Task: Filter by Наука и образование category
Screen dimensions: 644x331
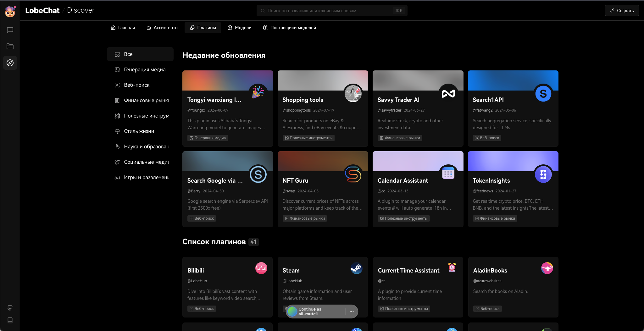Action: point(140,146)
